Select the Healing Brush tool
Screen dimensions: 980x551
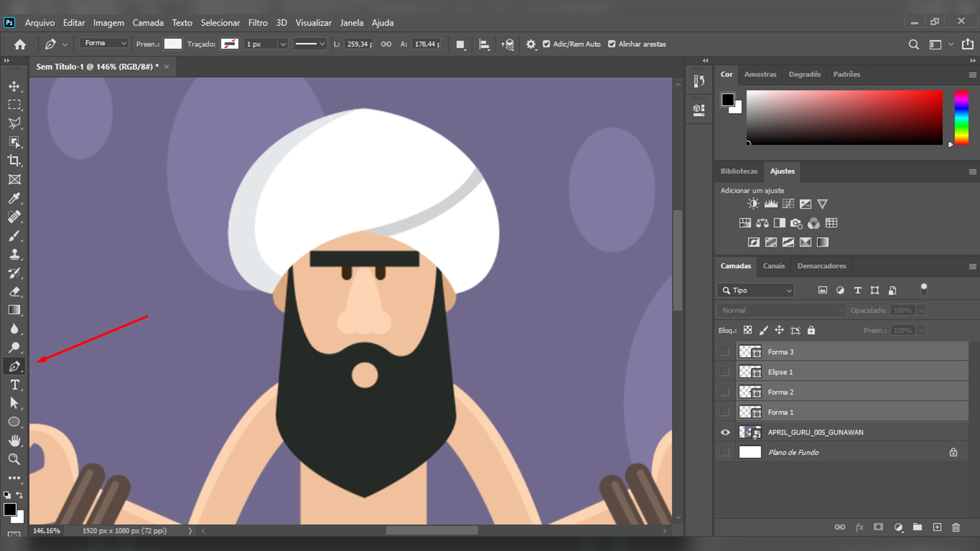[14, 217]
